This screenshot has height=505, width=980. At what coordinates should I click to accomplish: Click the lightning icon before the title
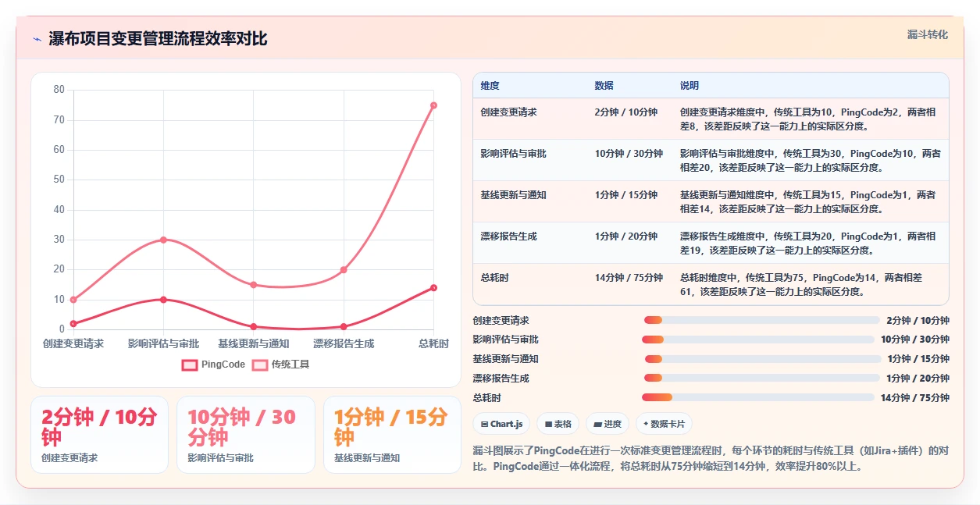(x=37, y=39)
